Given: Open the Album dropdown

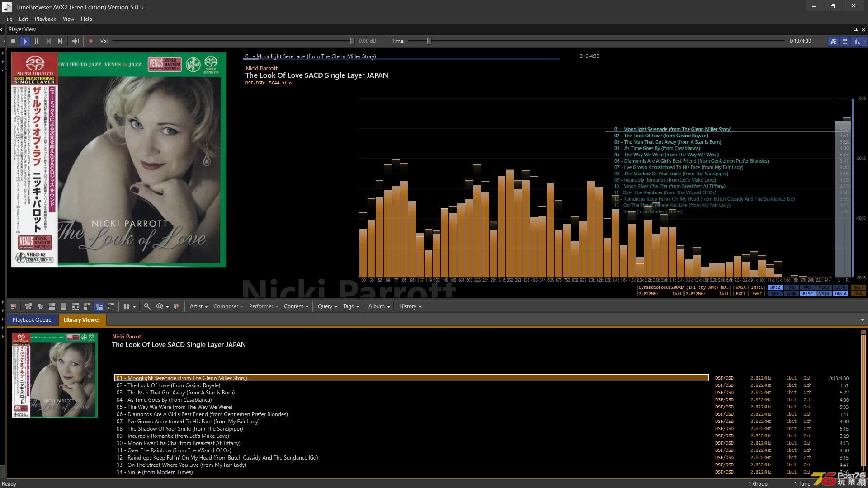Looking at the screenshot, I should 379,306.
